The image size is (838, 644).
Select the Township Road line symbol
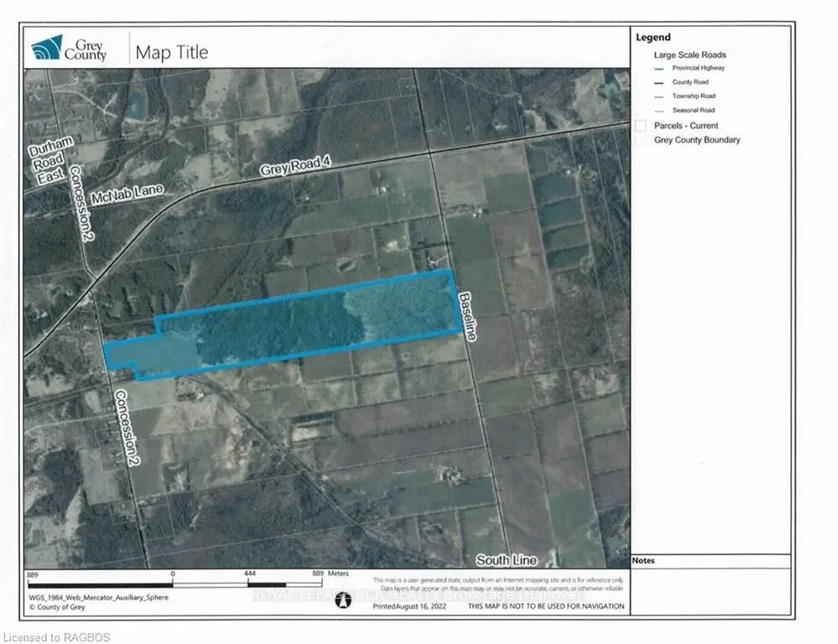pos(658,96)
